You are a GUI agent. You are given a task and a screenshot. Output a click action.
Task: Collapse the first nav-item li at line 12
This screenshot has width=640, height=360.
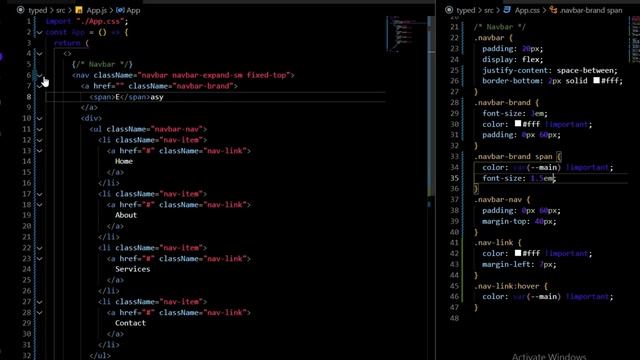click(x=40, y=140)
